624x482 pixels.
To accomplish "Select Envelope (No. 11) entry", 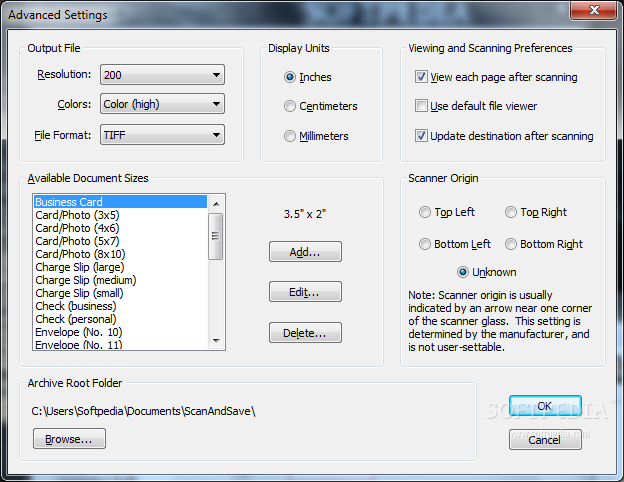I will tap(120, 344).
